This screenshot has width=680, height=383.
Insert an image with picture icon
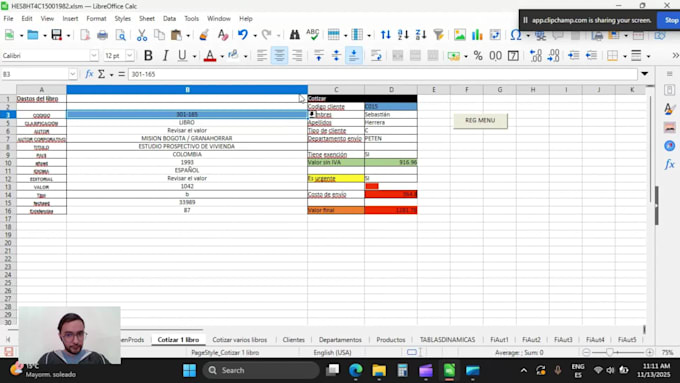pos(460,35)
